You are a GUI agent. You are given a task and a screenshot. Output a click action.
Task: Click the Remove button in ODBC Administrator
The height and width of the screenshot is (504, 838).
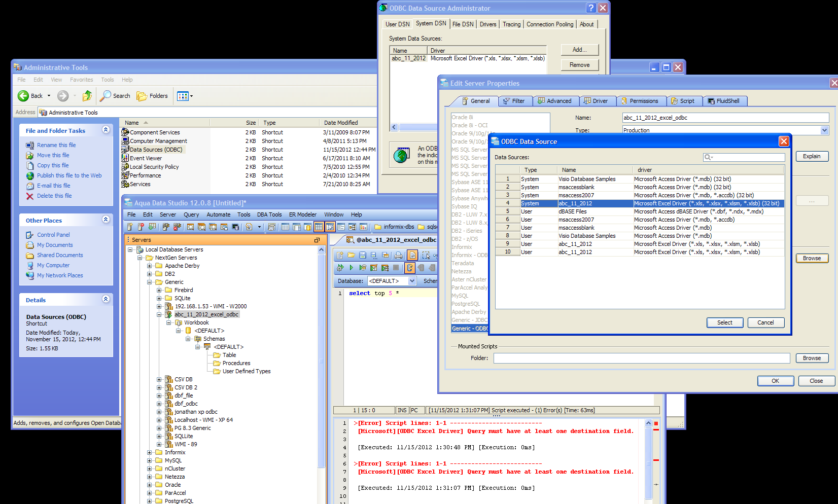click(x=580, y=65)
